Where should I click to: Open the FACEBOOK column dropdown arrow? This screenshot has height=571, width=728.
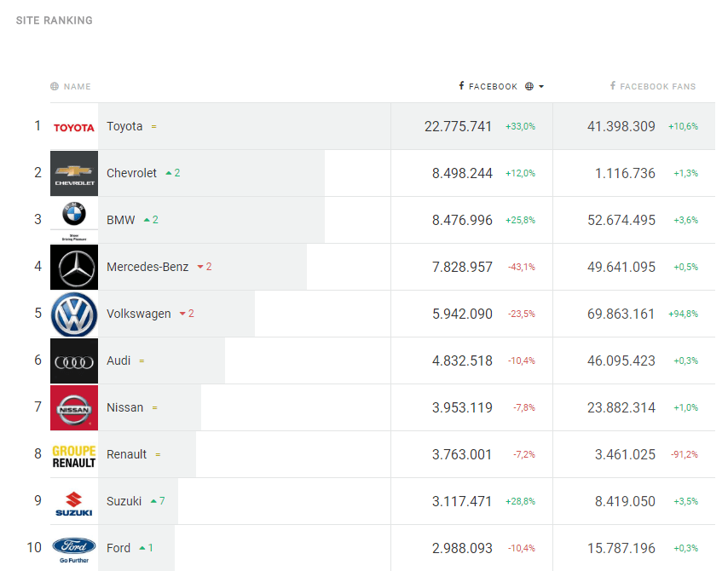click(x=541, y=86)
